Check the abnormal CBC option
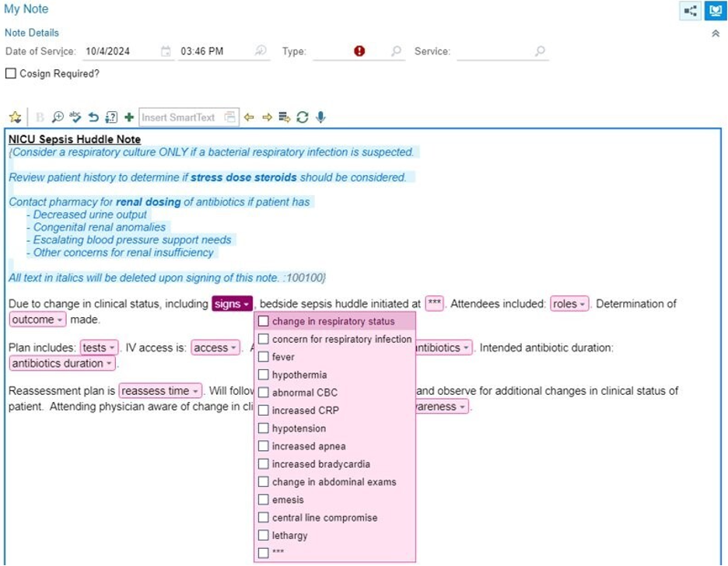Screen dimensions: 728x566 (263, 393)
